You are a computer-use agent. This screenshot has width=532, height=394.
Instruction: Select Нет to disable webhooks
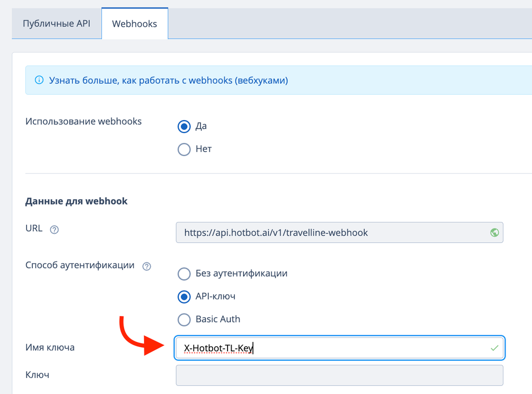pos(184,149)
